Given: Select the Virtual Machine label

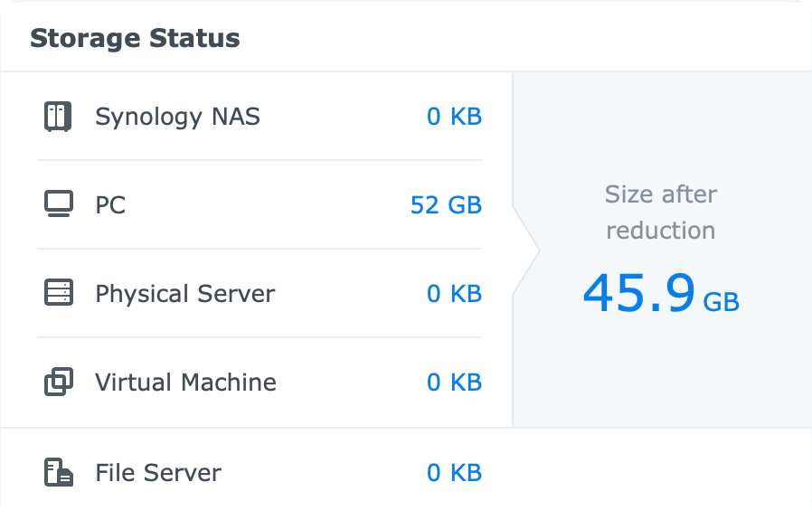Looking at the screenshot, I should 185,383.
